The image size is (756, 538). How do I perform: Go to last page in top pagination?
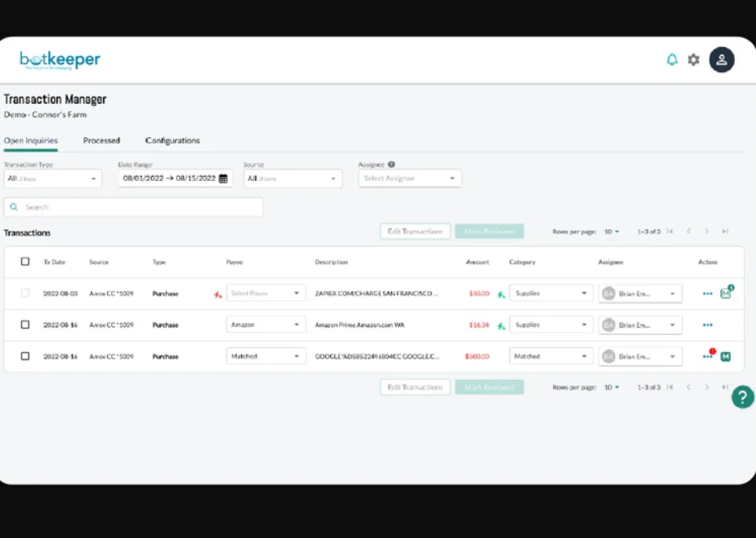tap(724, 231)
